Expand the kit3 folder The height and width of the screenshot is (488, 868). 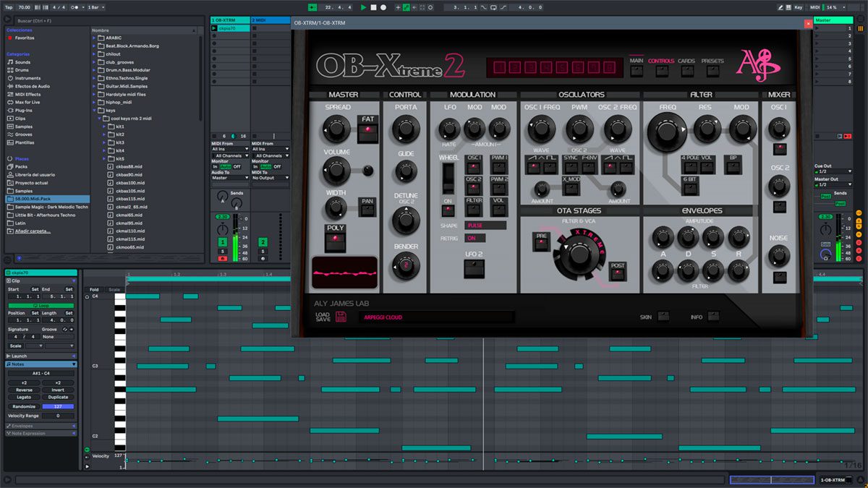click(x=106, y=142)
